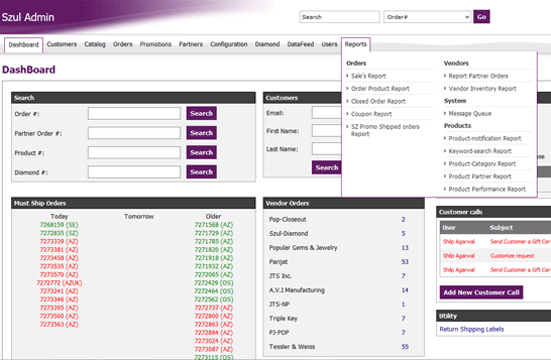Open older order 7272737 (AZ)
551x360 pixels.
click(214, 308)
